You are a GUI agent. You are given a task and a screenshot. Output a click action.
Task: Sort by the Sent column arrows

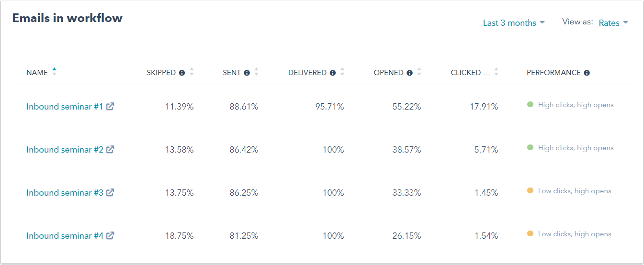click(x=256, y=72)
